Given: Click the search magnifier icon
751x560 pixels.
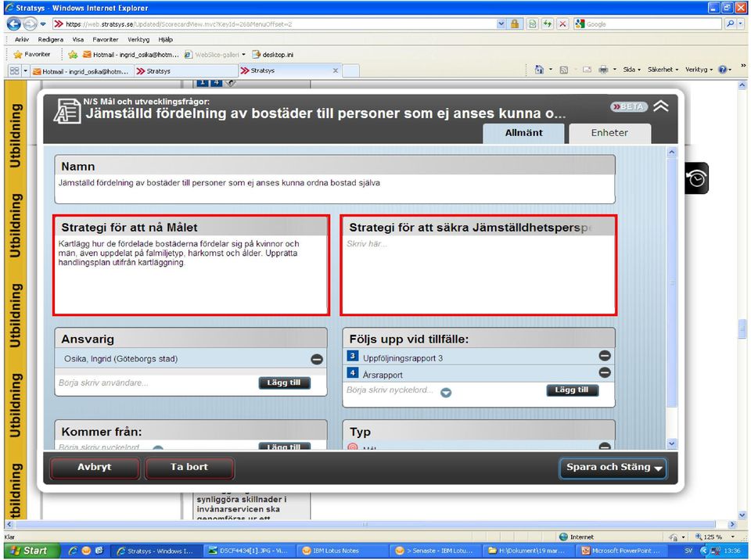Looking at the screenshot, I should click(x=729, y=23).
